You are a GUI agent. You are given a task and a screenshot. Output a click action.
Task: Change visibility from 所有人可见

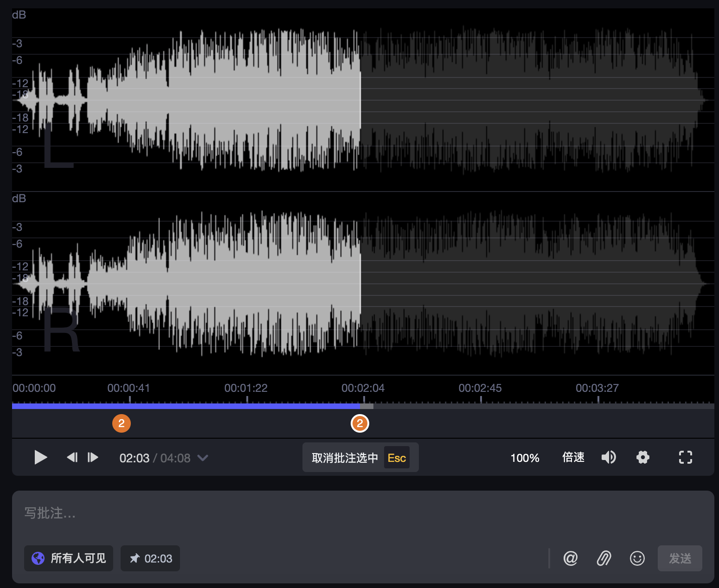[x=69, y=558]
